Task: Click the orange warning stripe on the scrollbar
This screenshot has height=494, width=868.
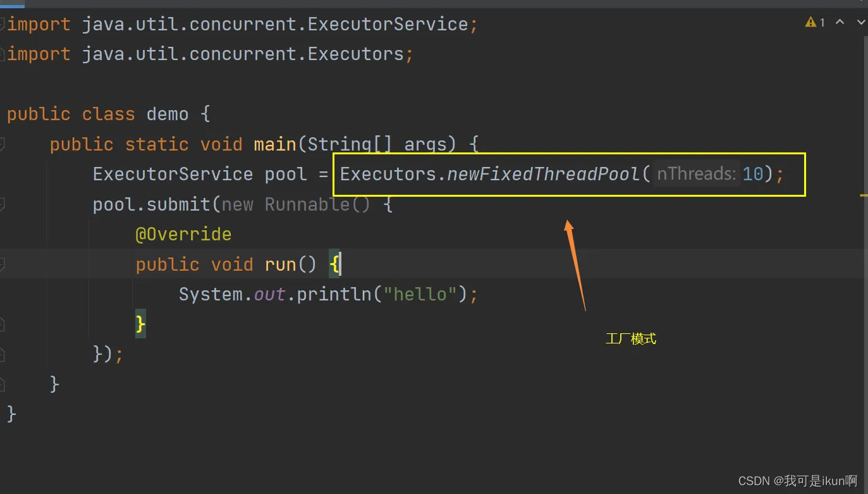Action: [864, 195]
